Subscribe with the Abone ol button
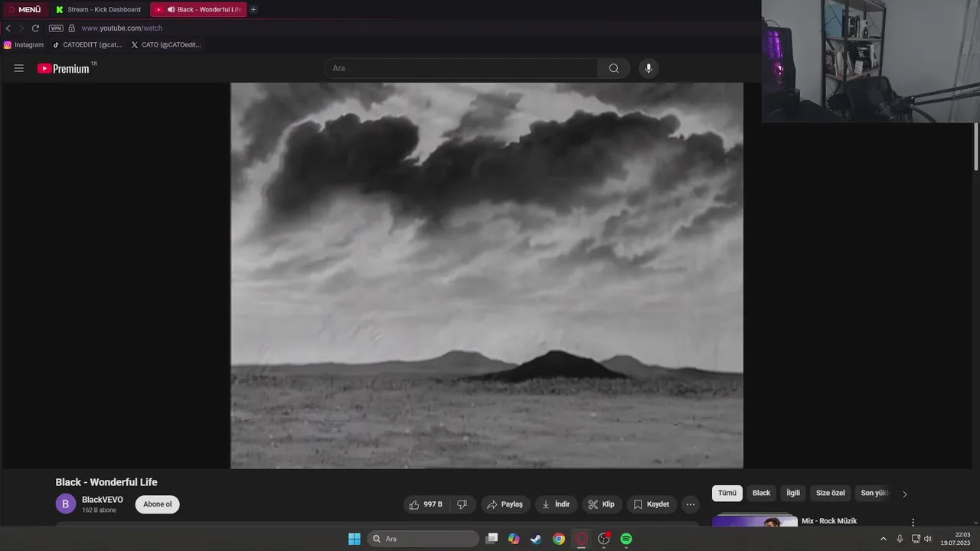 coord(158,504)
